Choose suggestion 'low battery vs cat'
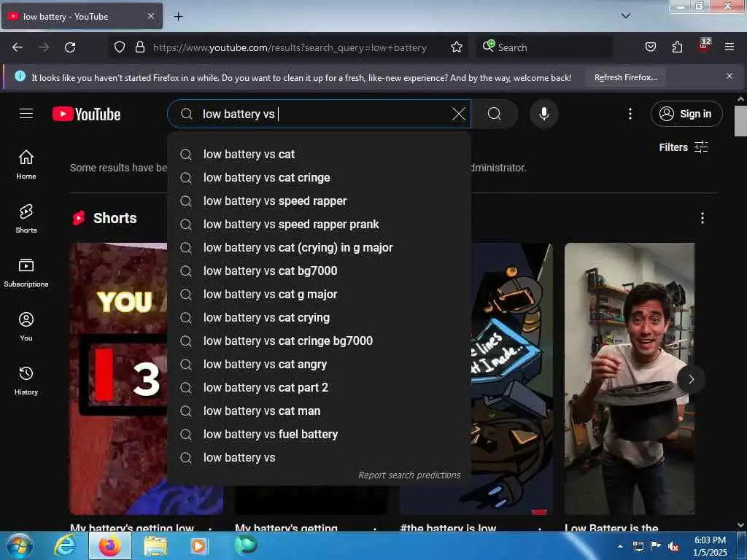Image resolution: width=747 pixels, height=560 pixels. tap(319, 155)
